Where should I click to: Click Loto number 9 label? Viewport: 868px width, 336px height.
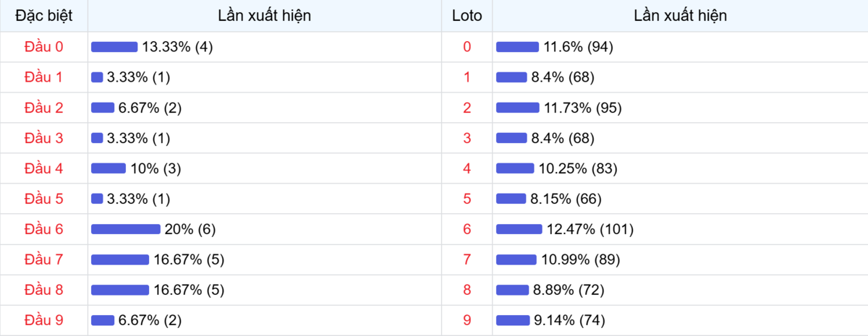(467, 320)
